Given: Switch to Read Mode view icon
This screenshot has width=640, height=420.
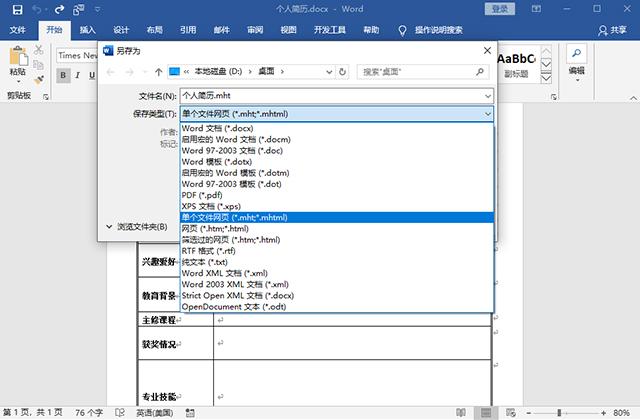Looking at the screenshot, I should point(461,413).
